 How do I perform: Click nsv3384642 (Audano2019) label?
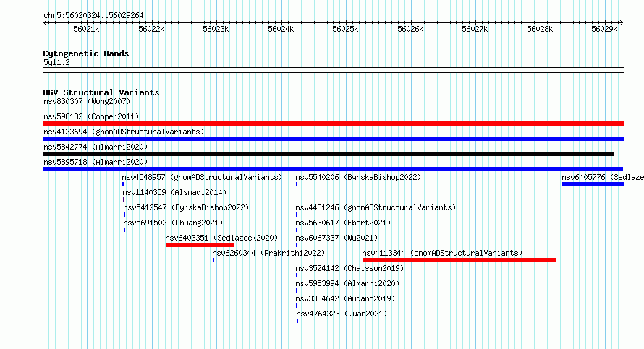pyautogui.click(x=345, y=298)
